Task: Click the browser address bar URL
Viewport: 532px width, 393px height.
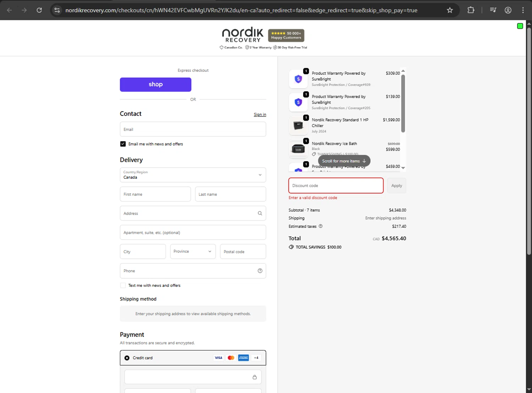Action: (x=241, y=10)
